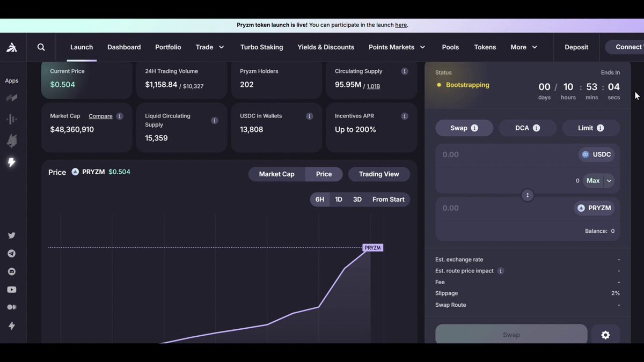Switch chart to Market Cap view
The height and width of the screenshot is (362, 644).
point(277,174)
